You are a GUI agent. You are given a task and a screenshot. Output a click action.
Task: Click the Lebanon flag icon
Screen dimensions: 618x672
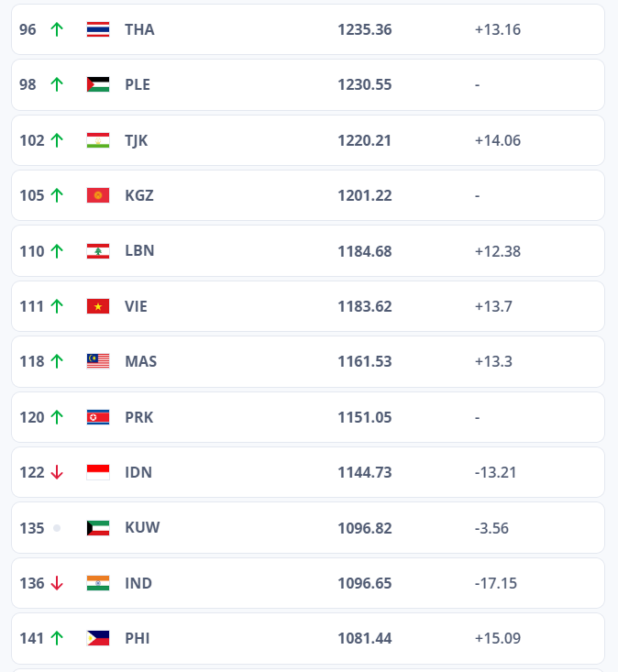tap(98, 250)
